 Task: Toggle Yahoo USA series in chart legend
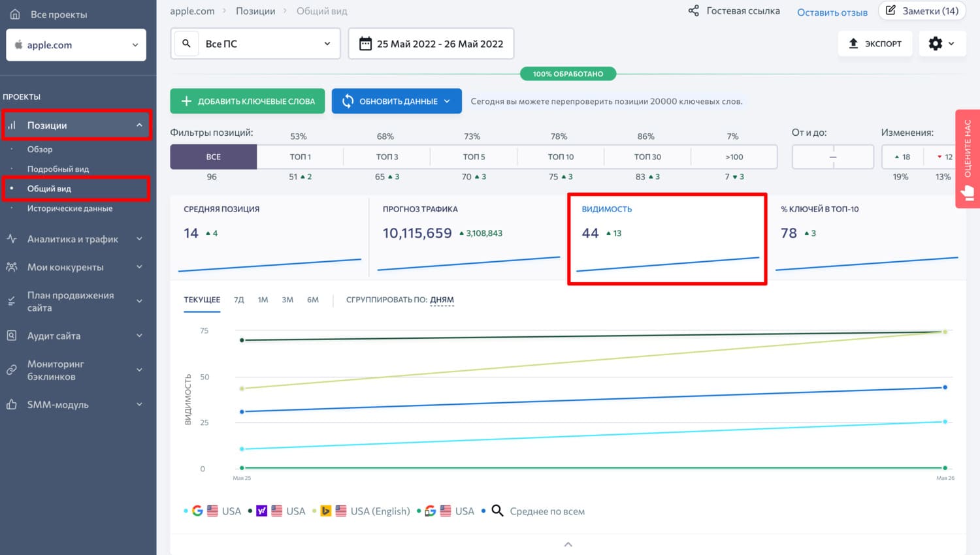click(x=277, y=511)
